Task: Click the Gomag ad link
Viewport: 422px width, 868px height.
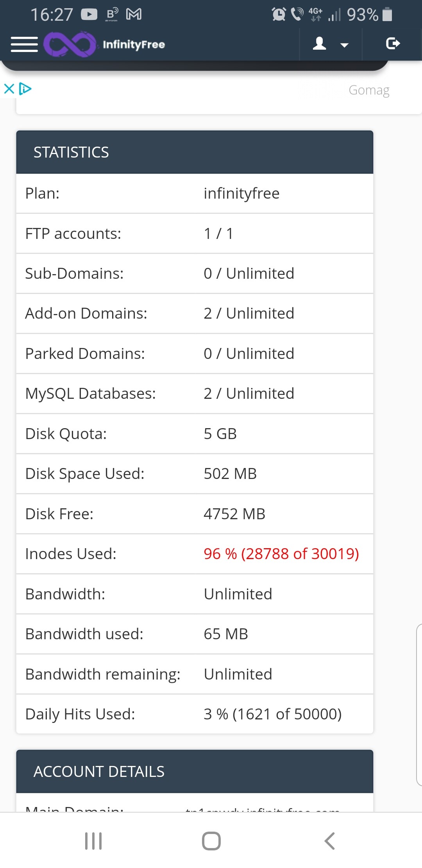Action: tap(369, 90)
